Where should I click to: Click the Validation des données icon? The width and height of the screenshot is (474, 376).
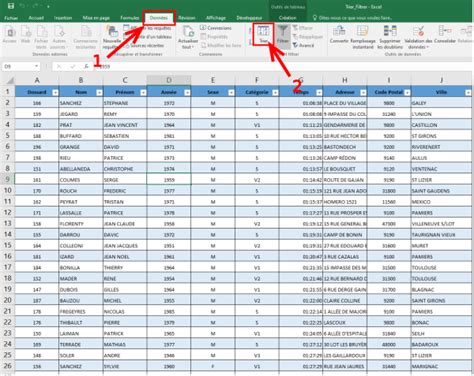418,31
